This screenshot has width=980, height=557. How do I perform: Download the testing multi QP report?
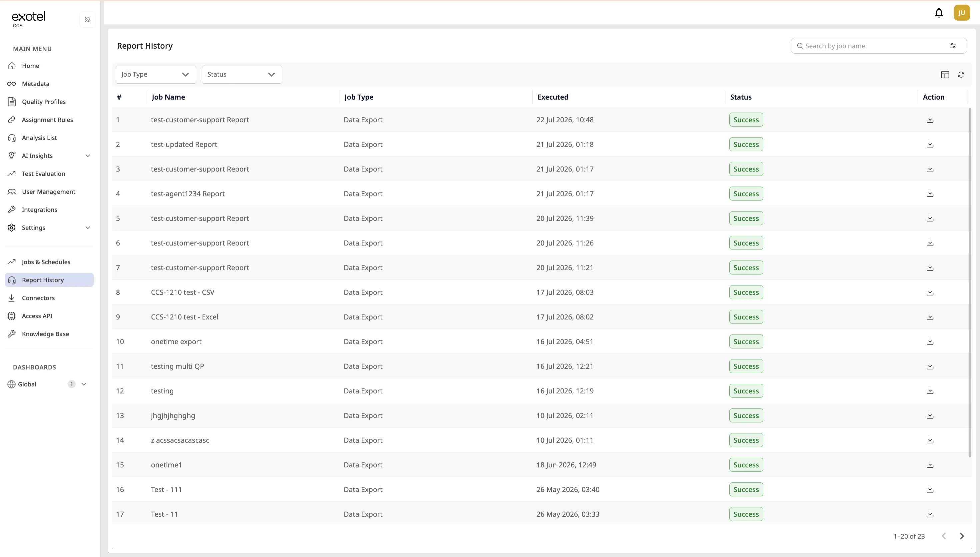930,366
